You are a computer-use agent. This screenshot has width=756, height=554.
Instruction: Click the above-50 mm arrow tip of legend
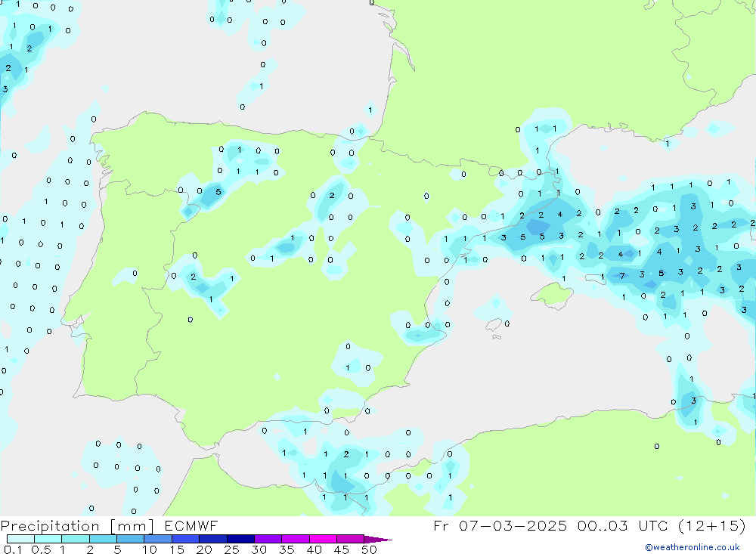point(377,540)
